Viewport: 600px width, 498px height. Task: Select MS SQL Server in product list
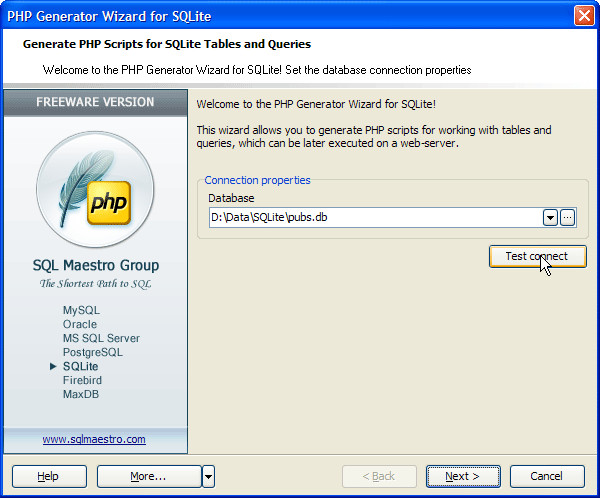click(x=101, y=338)
